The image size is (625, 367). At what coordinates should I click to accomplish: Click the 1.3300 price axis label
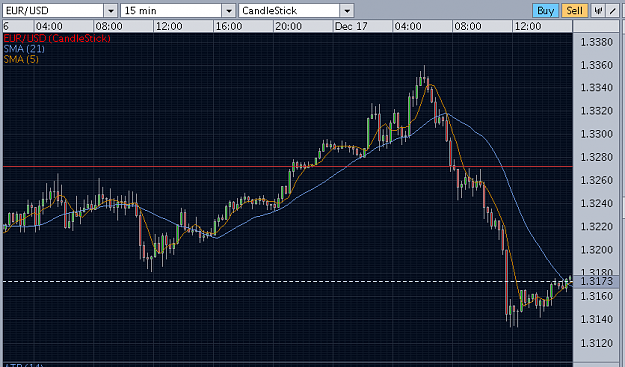(x=597, y=134)
